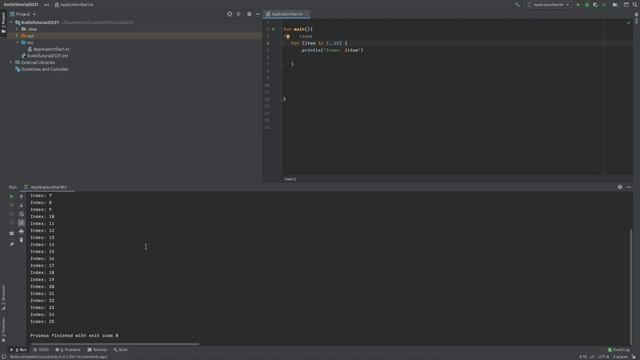The width and height of the screenshot is (640, 360).
Task: Clear all console output trash icon
Action: [x=21, y=240]
